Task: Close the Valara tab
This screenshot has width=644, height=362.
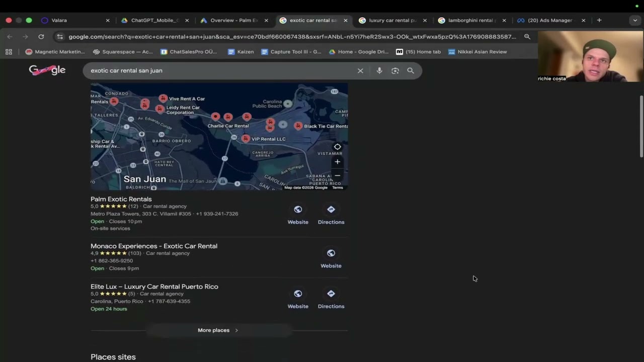Action: tap(108, 21)
